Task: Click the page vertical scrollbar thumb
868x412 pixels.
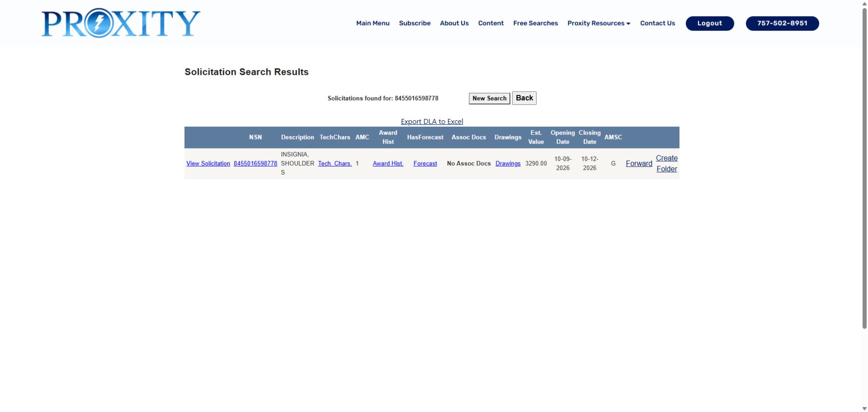Action: click(864, 169)
